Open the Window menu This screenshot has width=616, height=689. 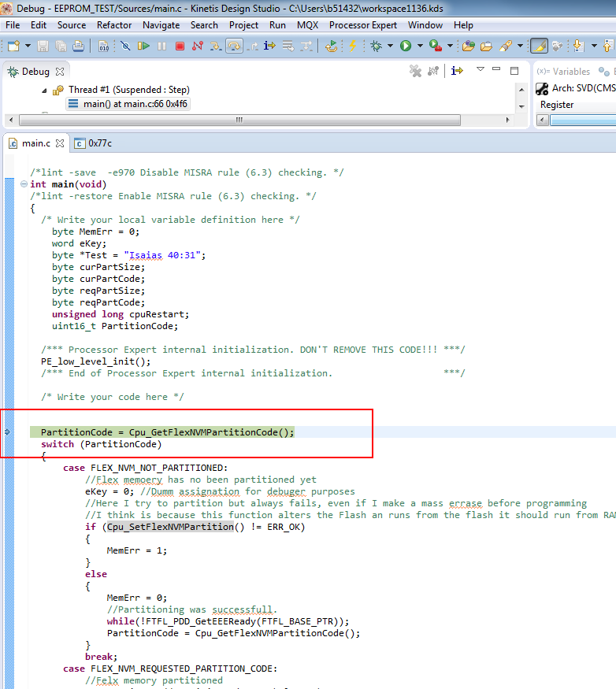(x=425, y=25)
